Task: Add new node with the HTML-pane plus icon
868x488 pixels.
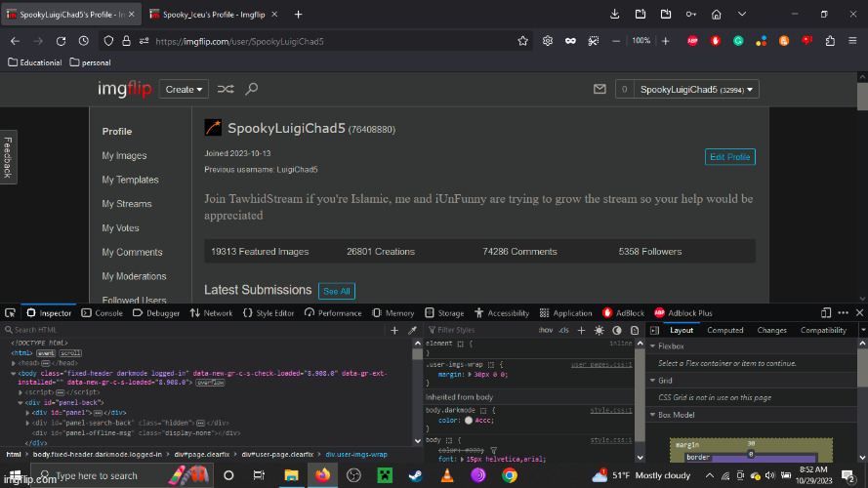Action: pyautogui.click(x=394, y=330)
